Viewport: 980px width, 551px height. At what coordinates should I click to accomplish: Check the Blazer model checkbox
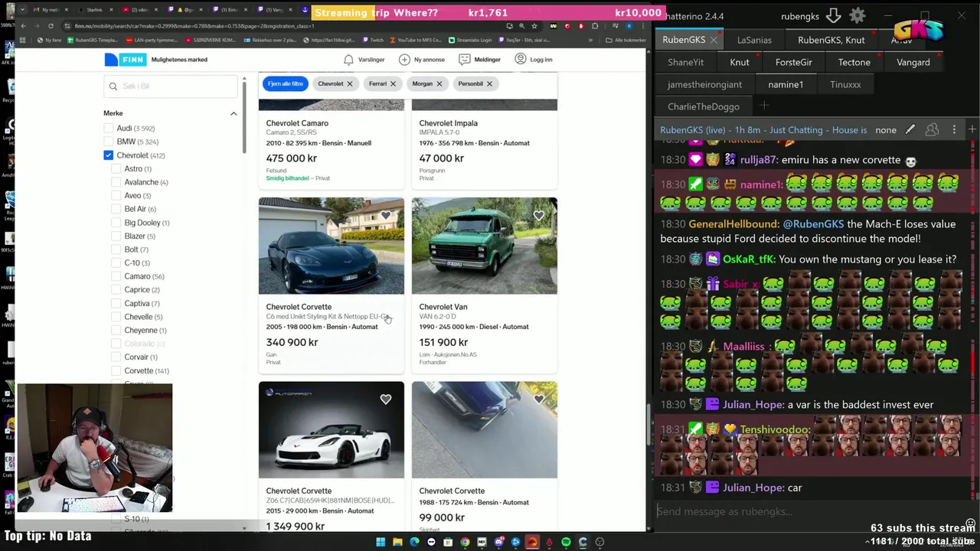[116, 236]
